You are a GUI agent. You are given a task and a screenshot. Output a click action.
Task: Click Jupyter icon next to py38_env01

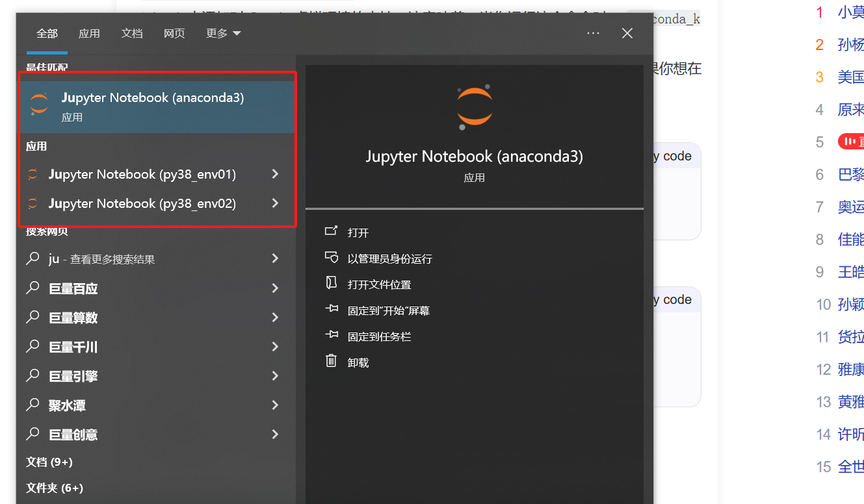[x=33, y=174]
